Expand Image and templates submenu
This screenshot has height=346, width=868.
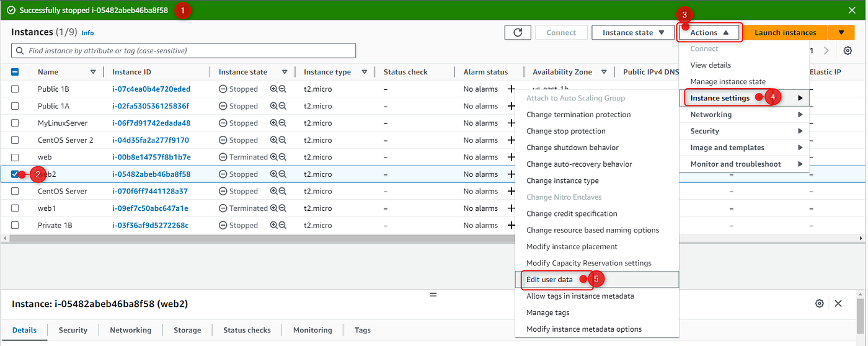click(x=745, y=148)
